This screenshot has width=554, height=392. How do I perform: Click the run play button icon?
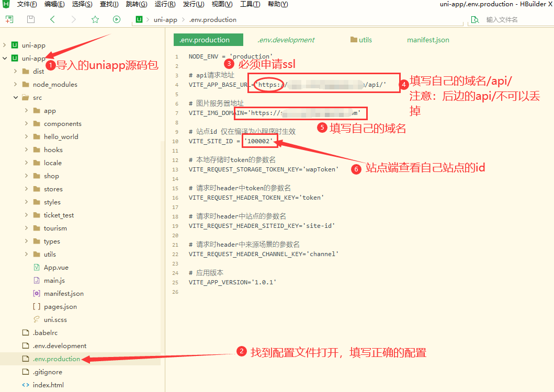click(x=116, y=19)
